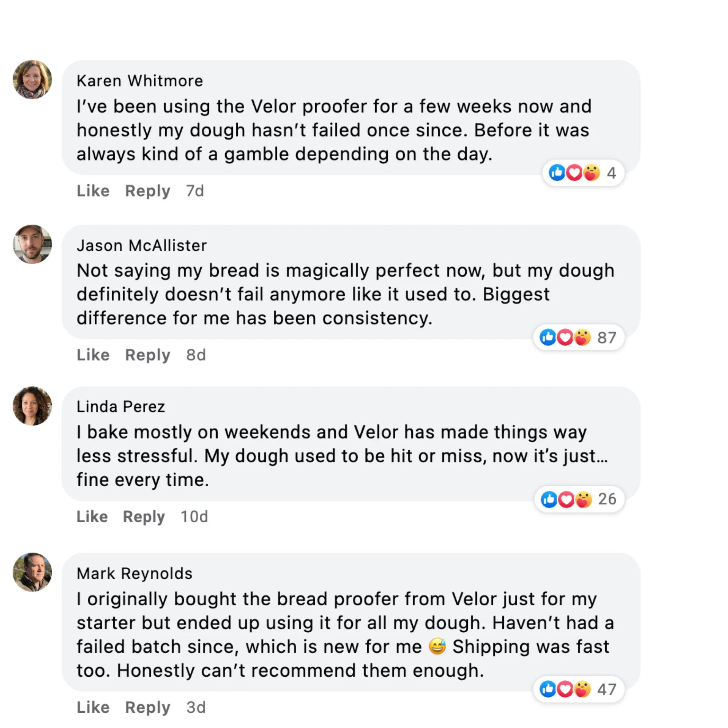Click the care emoji reaction on Karen's comment
728x728 pixels.
pos(591,173)
